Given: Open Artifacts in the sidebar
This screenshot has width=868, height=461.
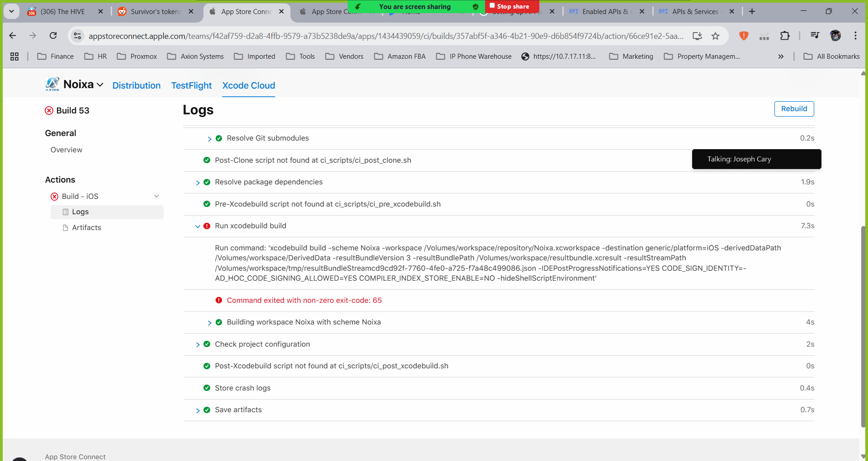Looking at the screenshot, I should (x=86, y=228).
